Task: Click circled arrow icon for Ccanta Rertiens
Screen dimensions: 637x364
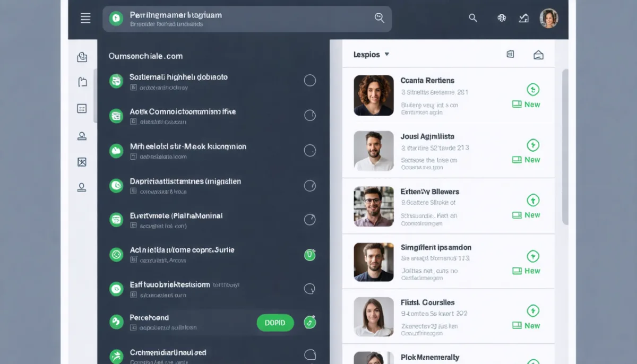Action: click(x=533, y=89)
